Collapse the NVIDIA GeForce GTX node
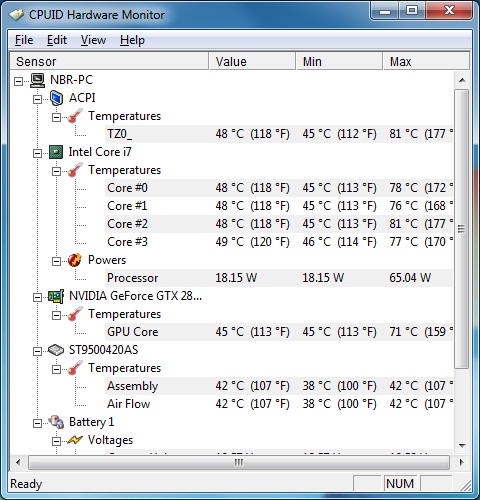 click(38, 298)
